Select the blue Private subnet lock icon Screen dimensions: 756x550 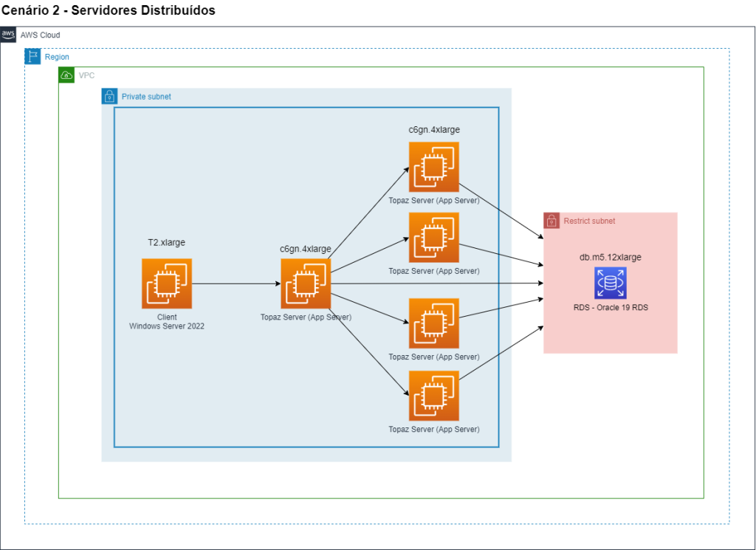click(109, 96)
